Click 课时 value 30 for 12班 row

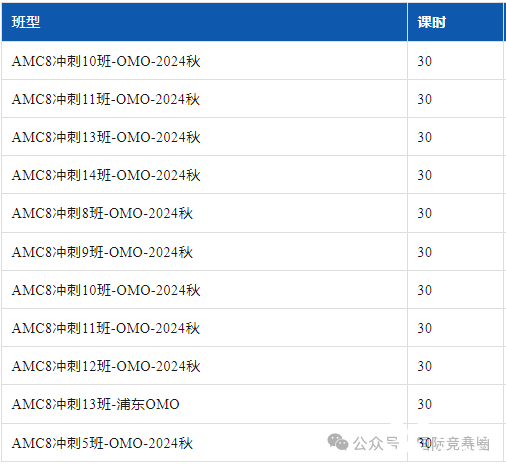[425, 366]
